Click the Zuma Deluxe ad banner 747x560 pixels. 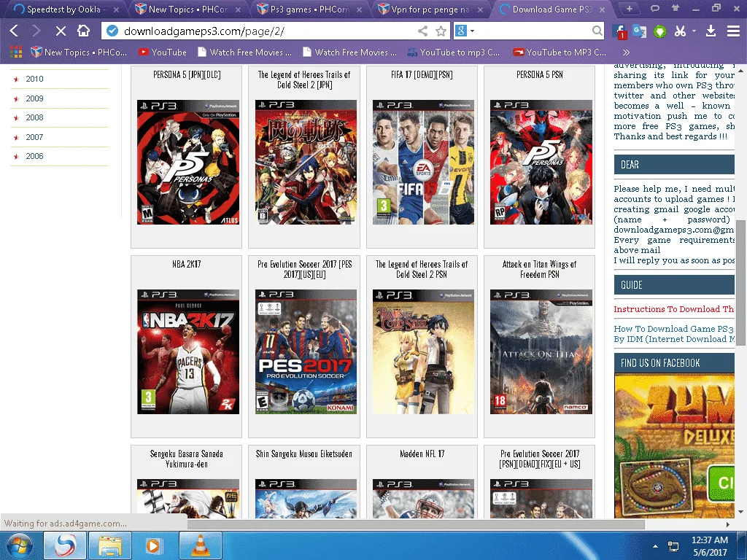(x=674, y=446)
